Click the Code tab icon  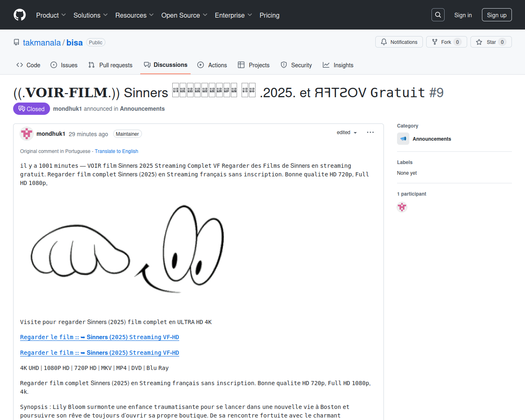click(x=20, y=65)
